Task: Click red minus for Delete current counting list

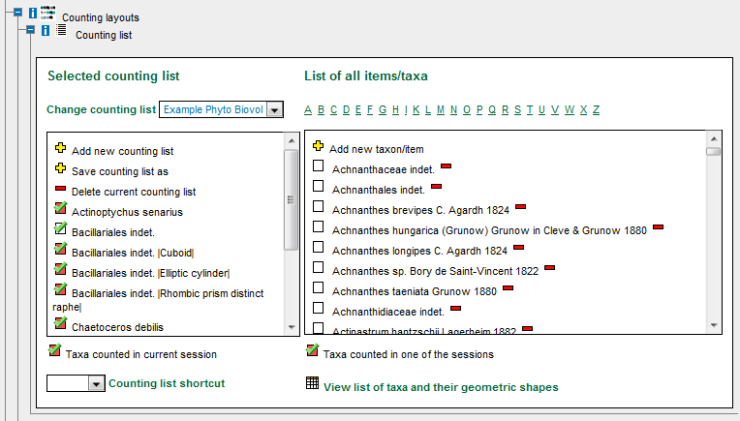Action: click(x=60, y=189)
